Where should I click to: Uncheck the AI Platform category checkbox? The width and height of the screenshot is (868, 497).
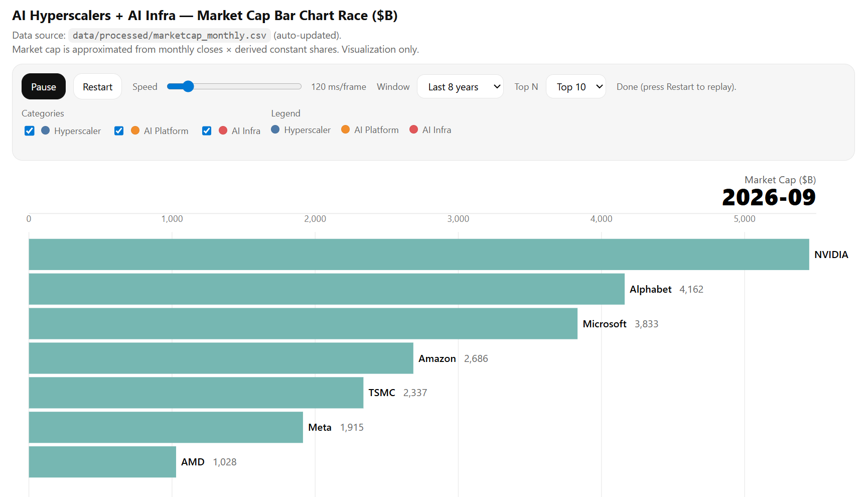click(119, 131)
